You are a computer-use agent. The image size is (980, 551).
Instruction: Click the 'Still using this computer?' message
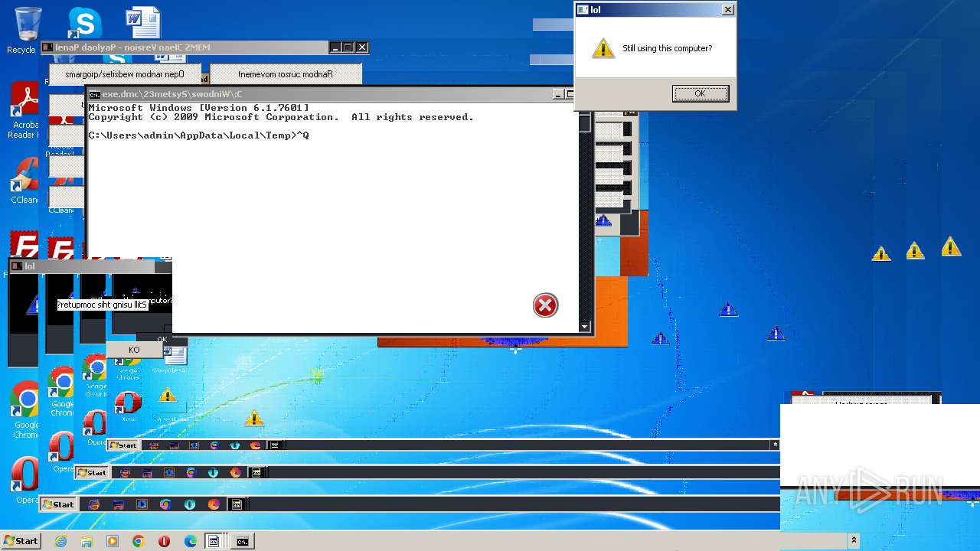click(x=667, y=48)
